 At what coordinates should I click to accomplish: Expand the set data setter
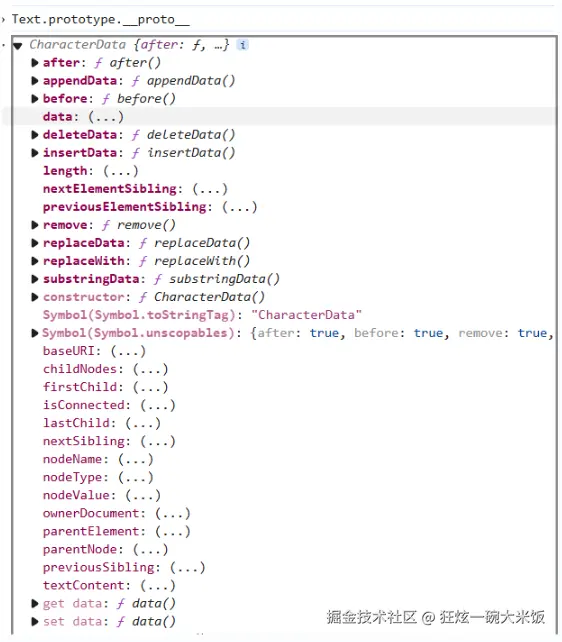click(35, 622)
